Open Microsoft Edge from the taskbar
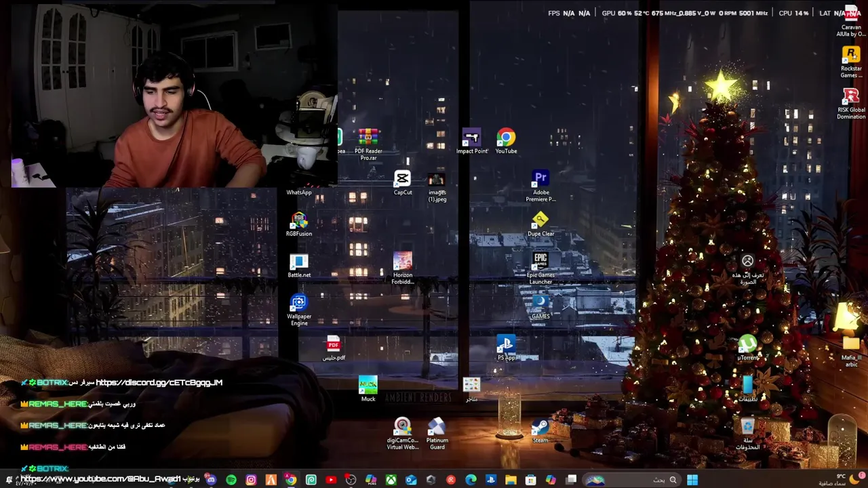Screen dimensions: 868x488 click(471, 480)
